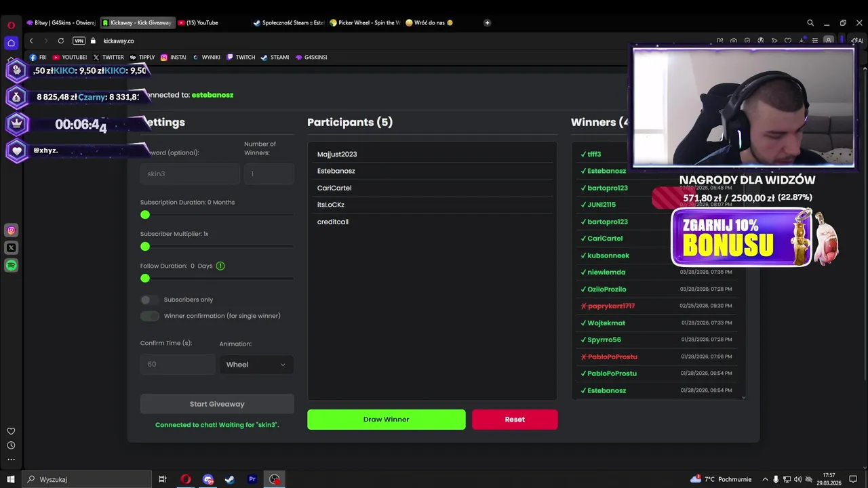Select participant creditcall
This screenshot has height=488, width=868.
pyautogui.click(x=333, y=222)
